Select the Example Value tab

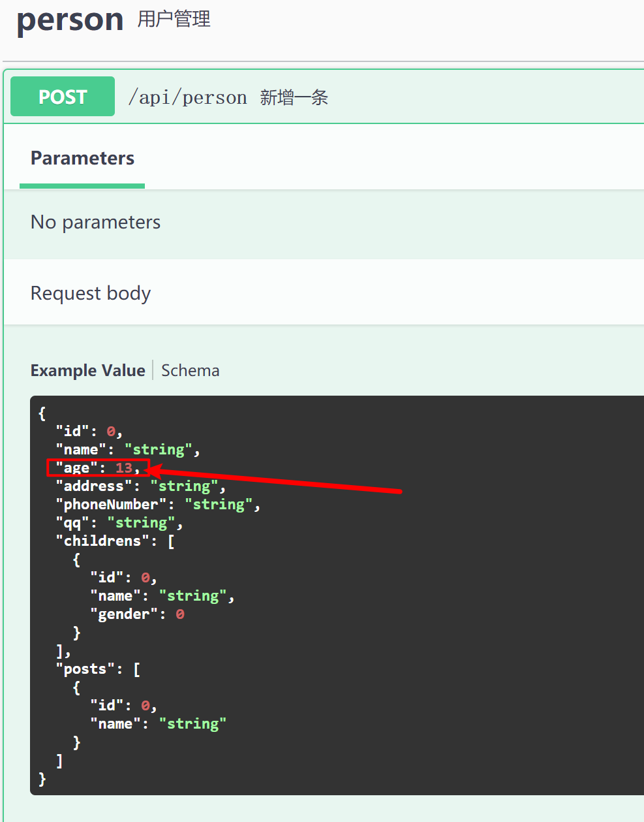click(87, 370)
